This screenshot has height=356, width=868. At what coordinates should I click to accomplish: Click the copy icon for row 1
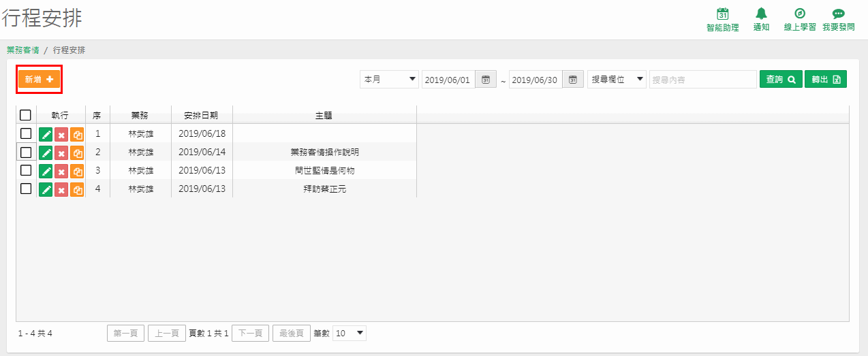pyautogui.click(x=77, y=134)
